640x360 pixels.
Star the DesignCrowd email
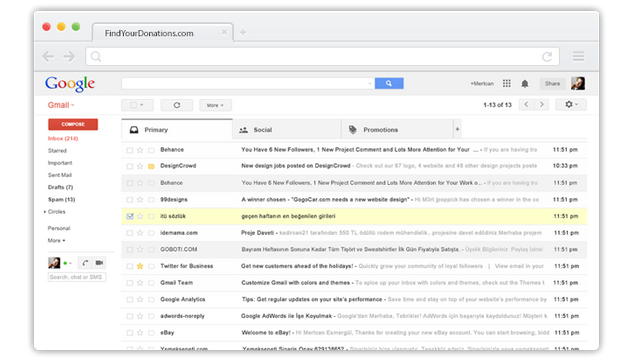click(x=140, y=166)
